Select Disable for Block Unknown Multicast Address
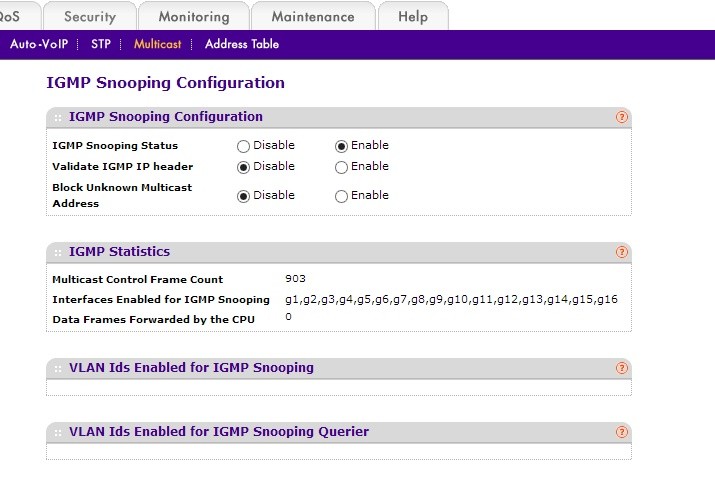715x499 pixels. (x=243, y=196)
